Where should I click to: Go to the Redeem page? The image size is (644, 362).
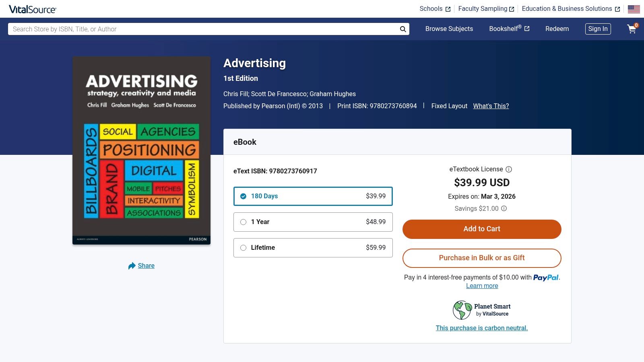click(x=557, y=29)
